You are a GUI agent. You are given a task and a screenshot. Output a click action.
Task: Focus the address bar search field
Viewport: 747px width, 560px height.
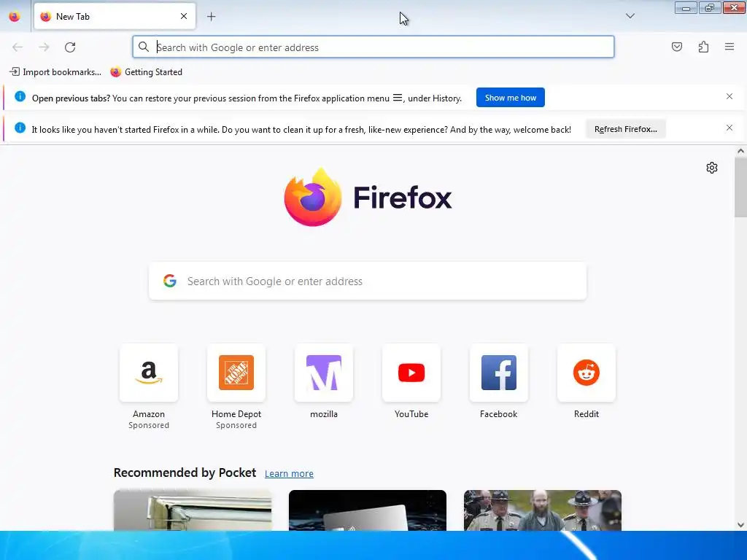(373, 47)
